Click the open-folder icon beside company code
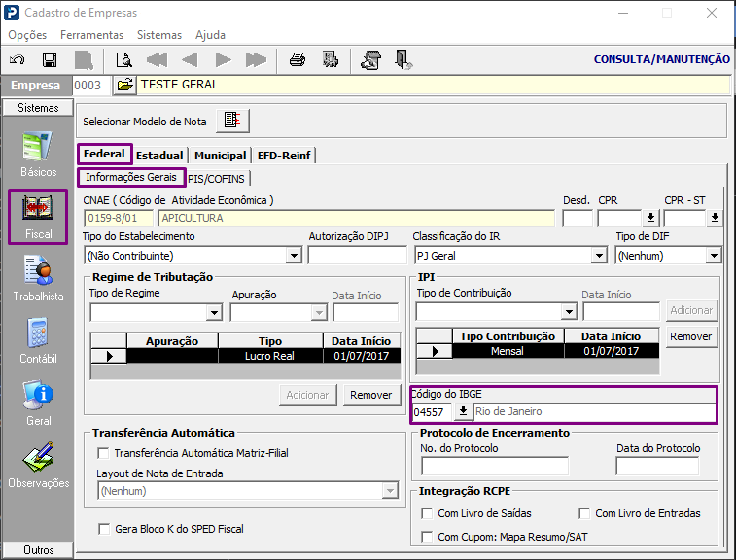736x560 pixels. [124, 85]
